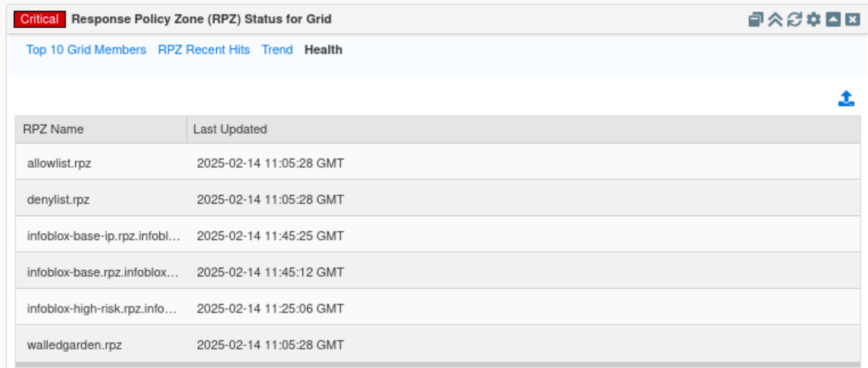Sort by RPZ Name column header
Image resolution: width=868 pixels, height=368 pixels.
click(x=53, y=129)
